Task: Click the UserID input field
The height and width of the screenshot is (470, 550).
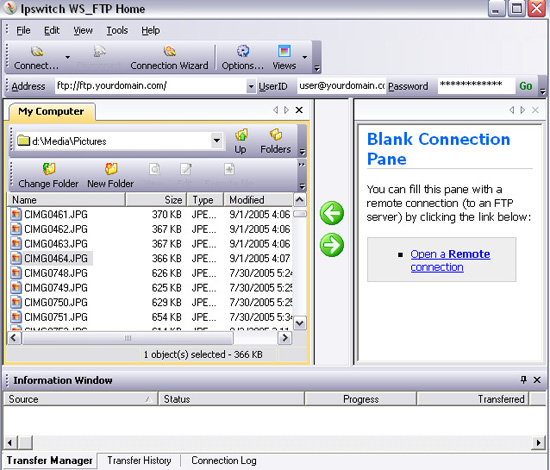Action: 342,86
